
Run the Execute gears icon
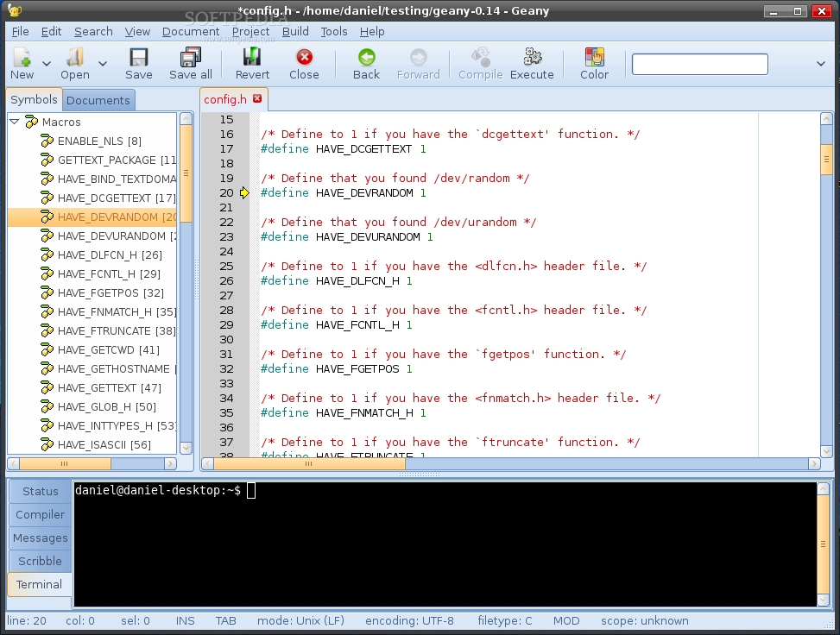pyautogui.click(x=532, y=56)
